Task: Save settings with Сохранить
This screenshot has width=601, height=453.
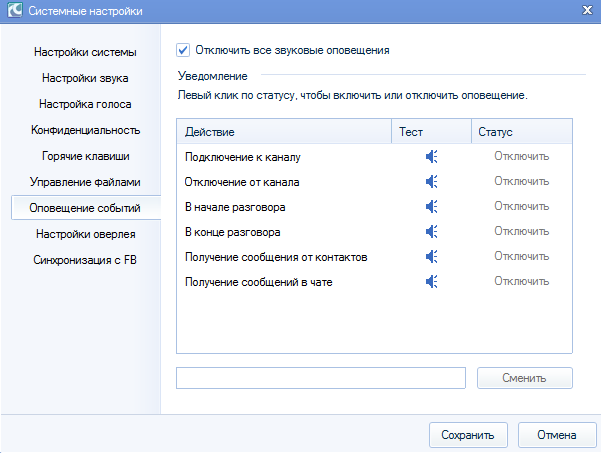Action: (x=468, y=435)
